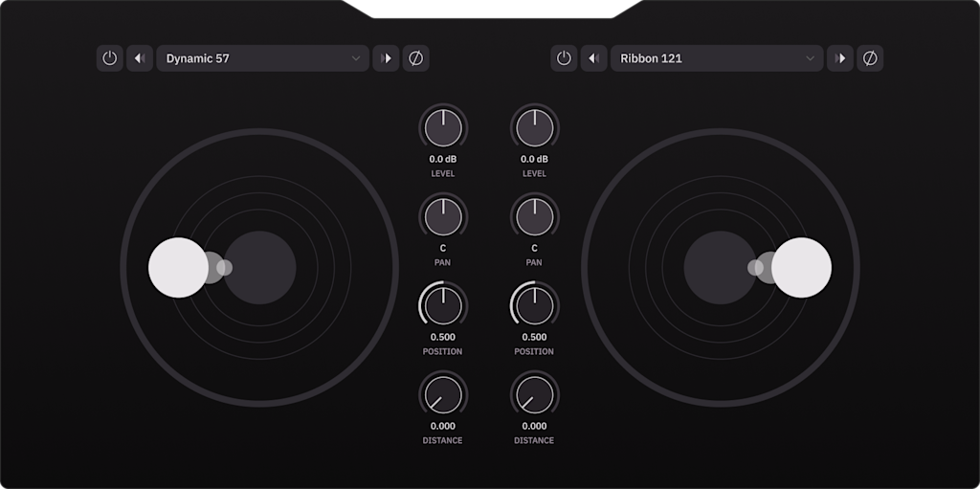Click the right 0.000 distance value
Image resolution: width=980 pixels, height=489 pixels.
(x=534, y=427)
